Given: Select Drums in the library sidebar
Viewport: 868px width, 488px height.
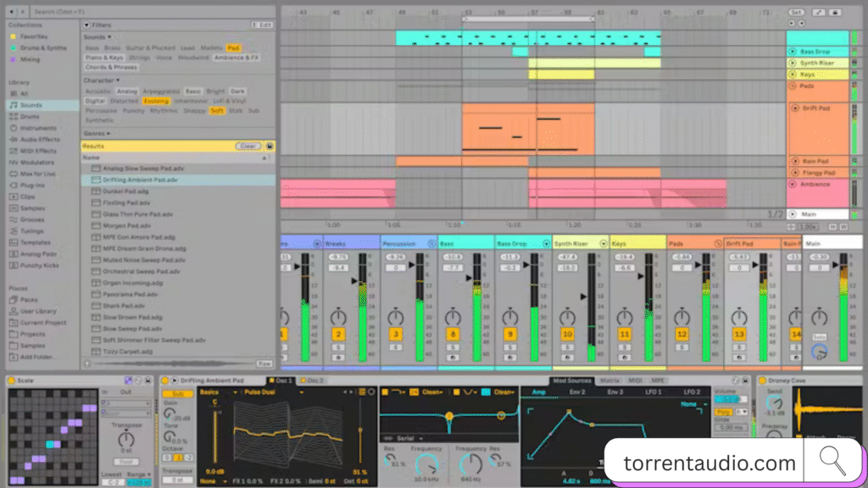Looking at the screenshot, I should pyautogui.click(x=34, y=114).
